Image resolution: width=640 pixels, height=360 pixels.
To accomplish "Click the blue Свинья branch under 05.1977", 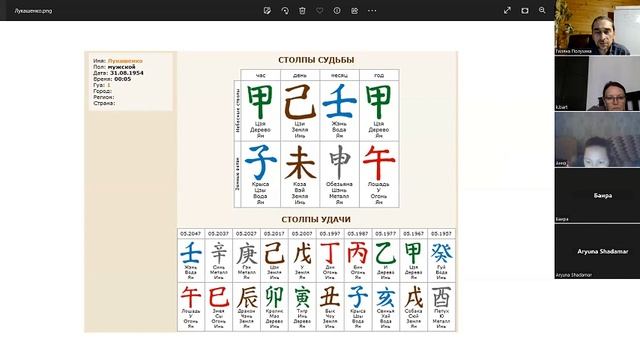I will pyautogui.click(x=385, y=297).
